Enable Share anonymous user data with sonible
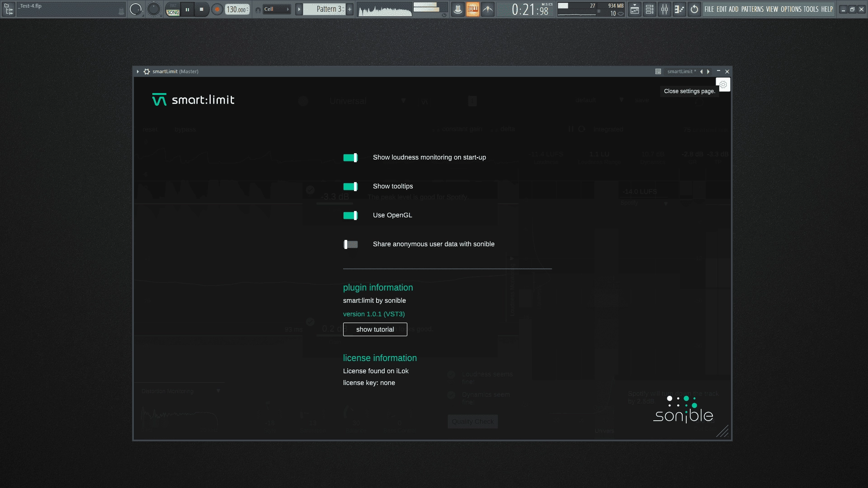 [x=350, y=244]
